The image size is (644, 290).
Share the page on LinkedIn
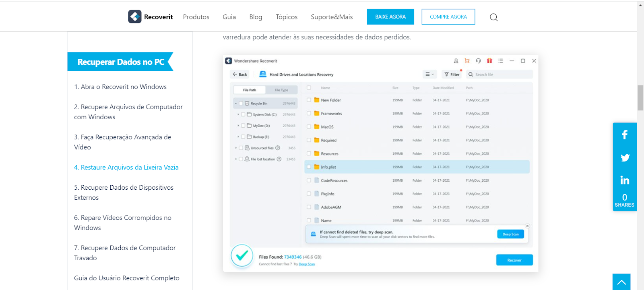click(625, 180)
